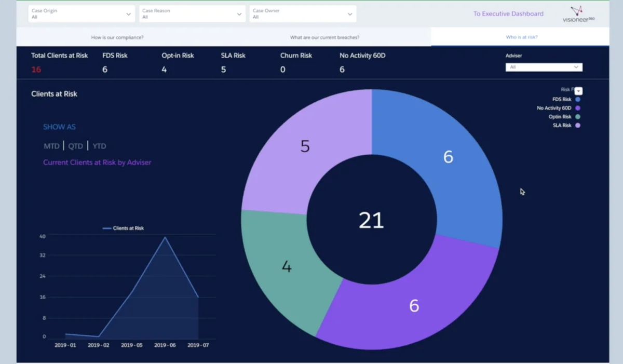
Task: Open the Case Owner dropdown
Action: coord(303,14)
